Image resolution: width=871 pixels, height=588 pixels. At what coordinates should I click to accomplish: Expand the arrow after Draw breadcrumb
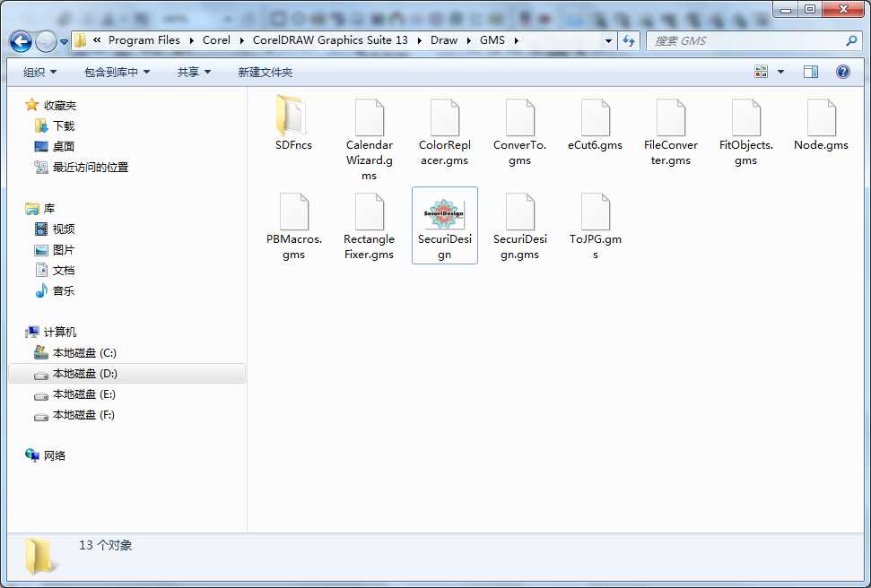[x=469, y=40]
